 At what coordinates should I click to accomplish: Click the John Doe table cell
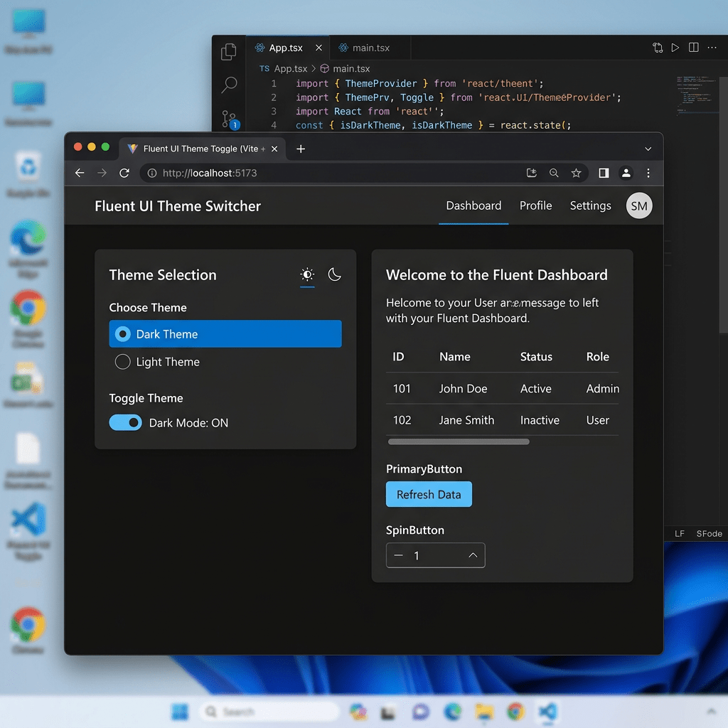463,388
